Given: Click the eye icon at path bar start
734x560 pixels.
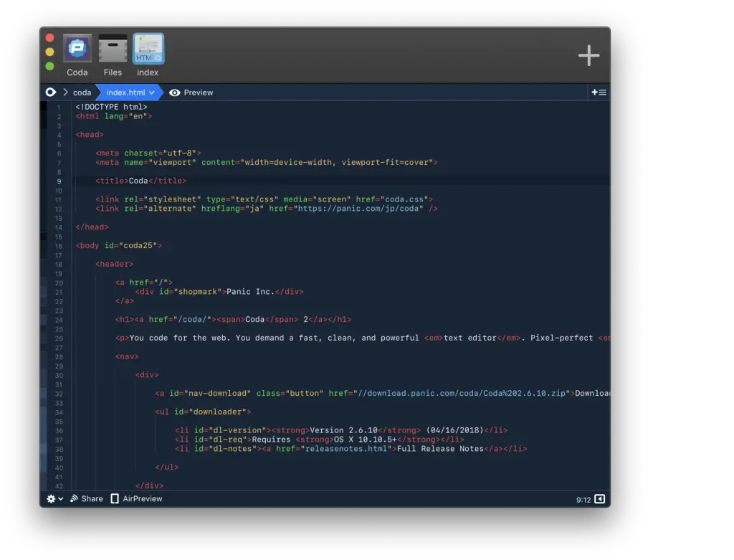Looking at the screenshot, I should [51, 92].
